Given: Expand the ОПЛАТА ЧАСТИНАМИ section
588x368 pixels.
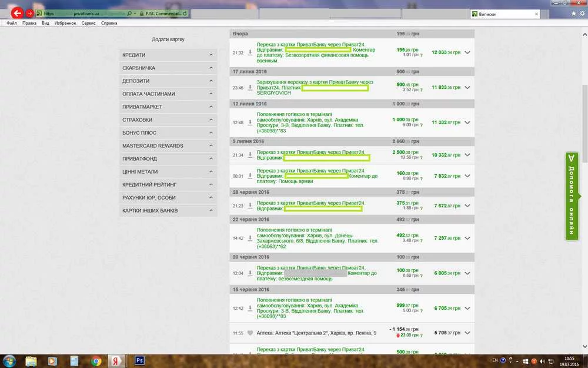Looking at the screenshot, I should point(168,94).
